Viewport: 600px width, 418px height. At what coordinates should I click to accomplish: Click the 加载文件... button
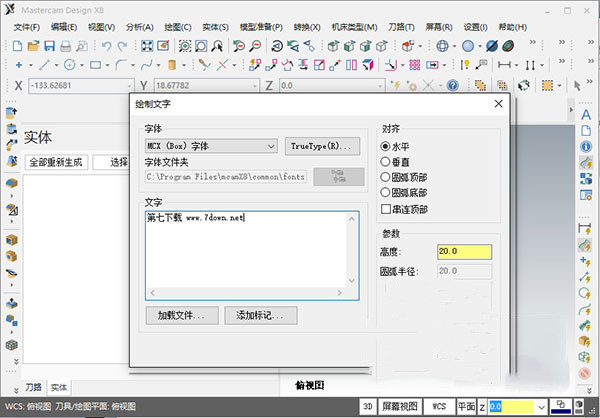pos(181,316)
